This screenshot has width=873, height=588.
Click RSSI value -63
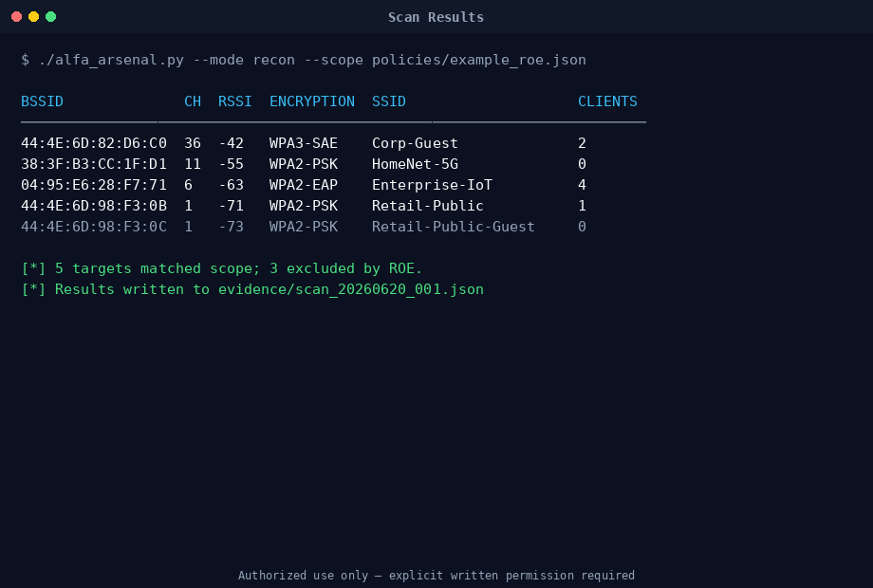[231, 185]
